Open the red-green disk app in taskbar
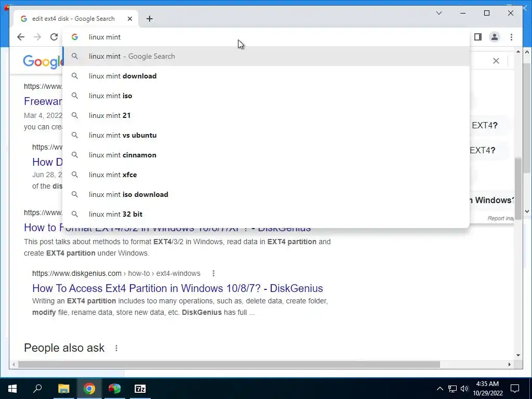The width and height of the screenshot is (532, 399). click(x=115, y=389)
